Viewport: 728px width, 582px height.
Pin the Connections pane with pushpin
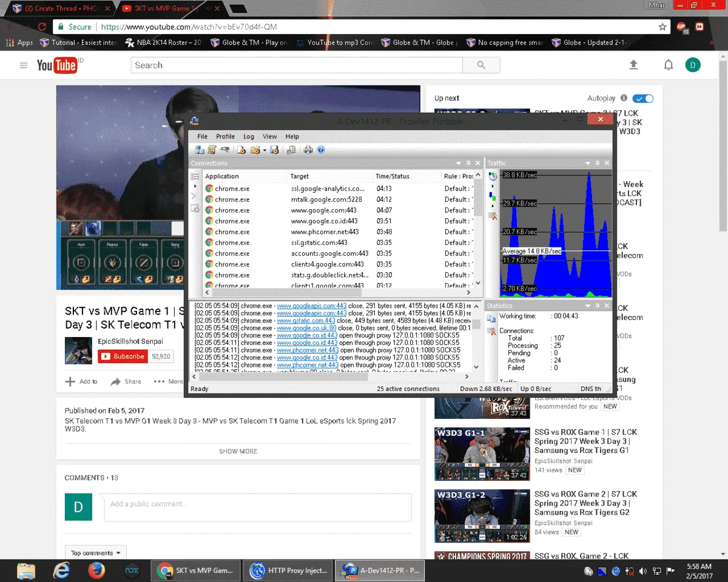pos(468,163)
